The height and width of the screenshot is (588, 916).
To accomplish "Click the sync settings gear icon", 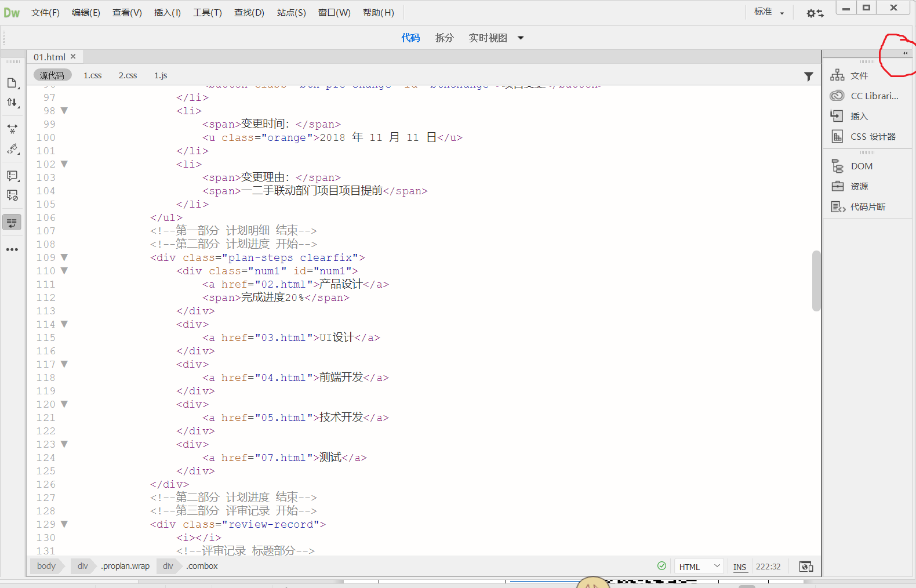I will [815, 13].
